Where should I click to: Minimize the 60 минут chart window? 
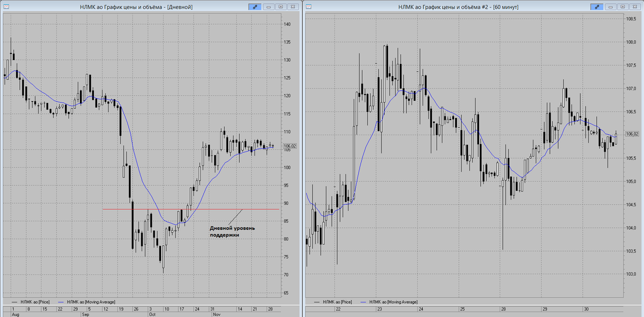coord(610,7)
